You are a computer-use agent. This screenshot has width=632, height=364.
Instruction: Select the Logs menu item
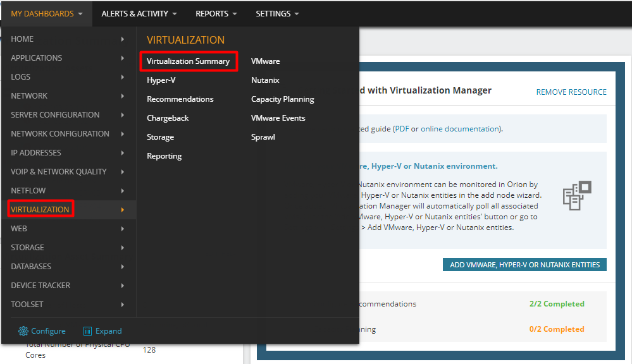20,77
